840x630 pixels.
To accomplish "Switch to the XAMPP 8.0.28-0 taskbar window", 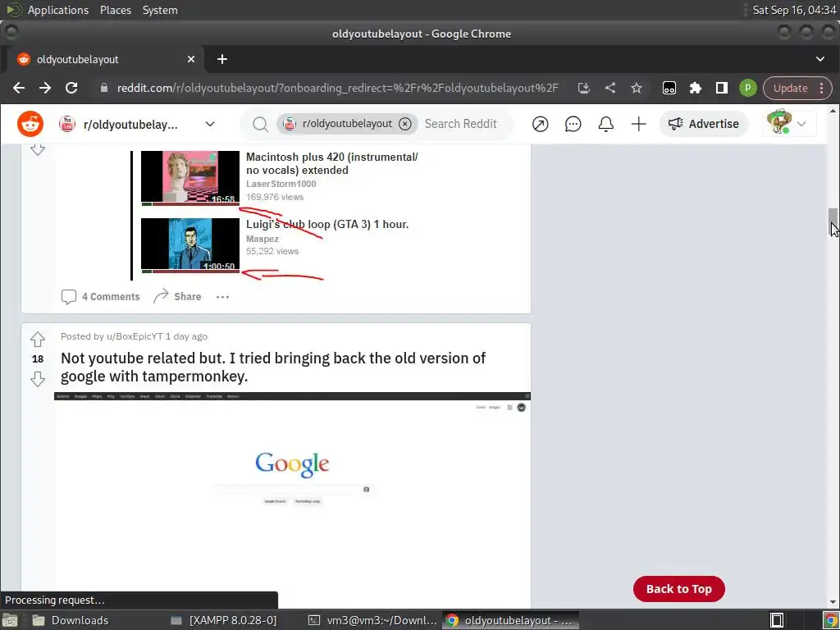I will (x=224, y=620).
